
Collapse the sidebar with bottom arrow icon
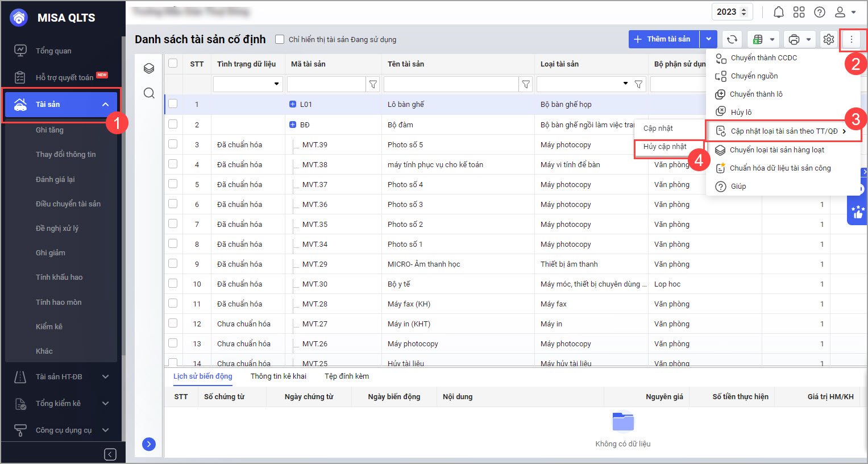pos(110,454)
